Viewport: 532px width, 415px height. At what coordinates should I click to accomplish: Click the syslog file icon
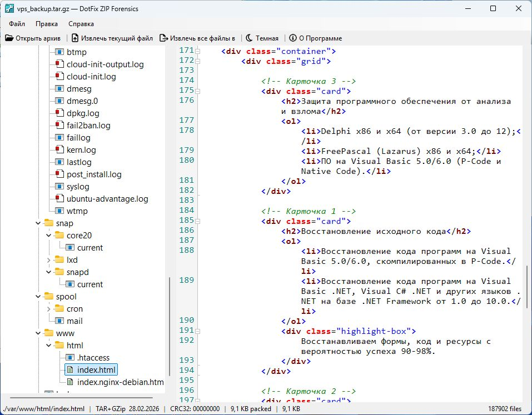coord(59,186)
